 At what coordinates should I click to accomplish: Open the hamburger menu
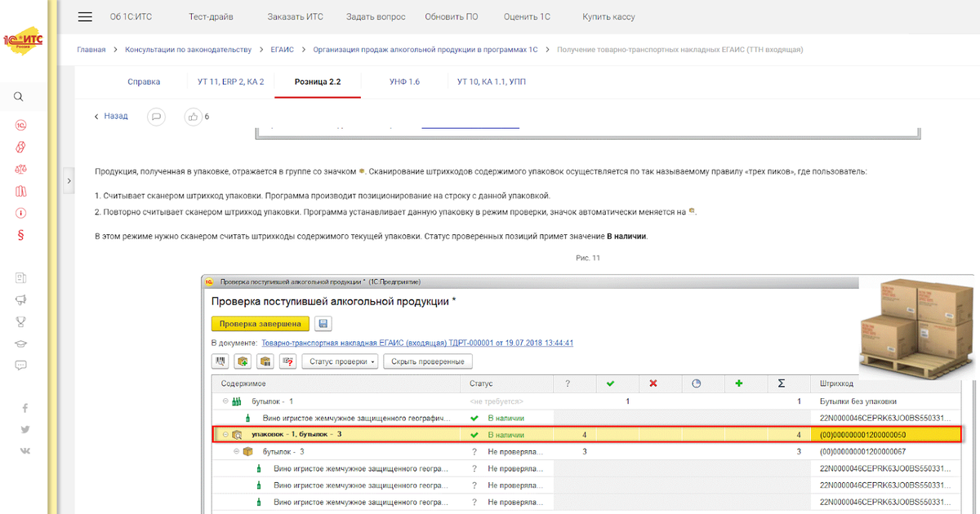pos(85,16)
